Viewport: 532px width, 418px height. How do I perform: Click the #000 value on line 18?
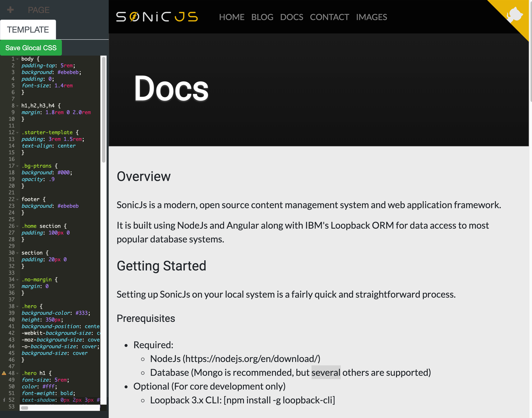point(64,173)
